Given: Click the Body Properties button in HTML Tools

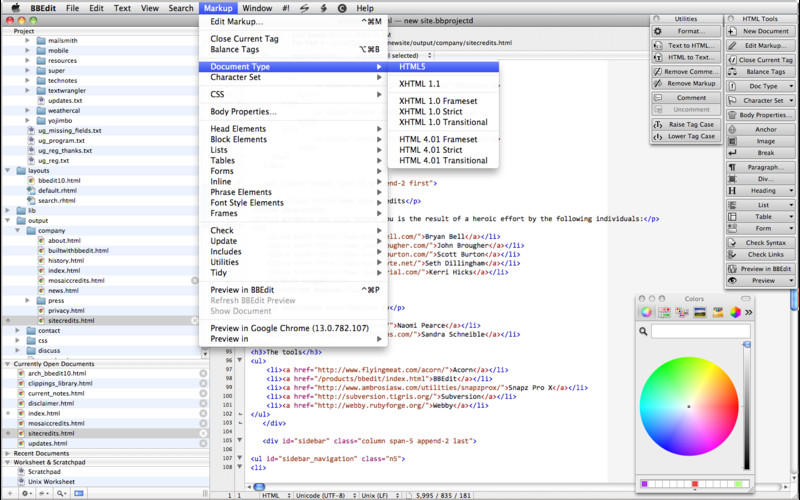Looking at the screenshot, I should [761, 115].
